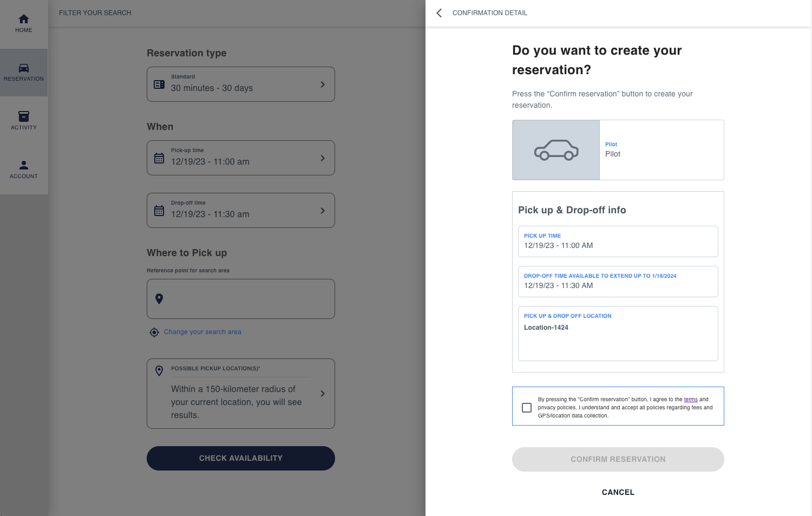Check the terms and privacy agreement checkbox

point(527,408)
